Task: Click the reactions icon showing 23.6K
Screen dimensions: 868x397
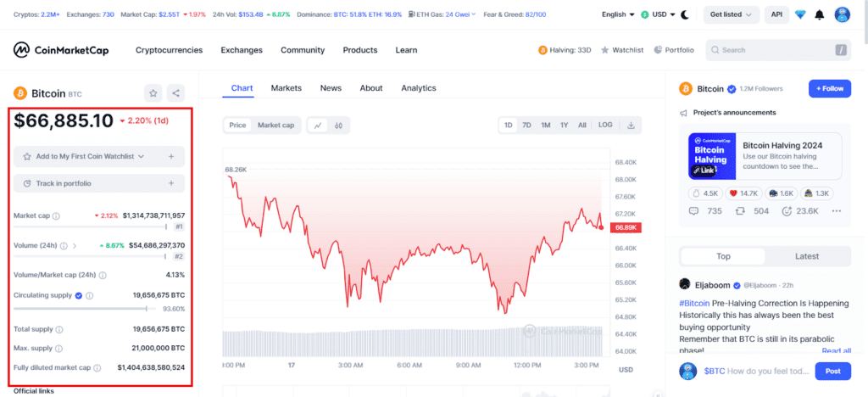Action: (787, 211)
